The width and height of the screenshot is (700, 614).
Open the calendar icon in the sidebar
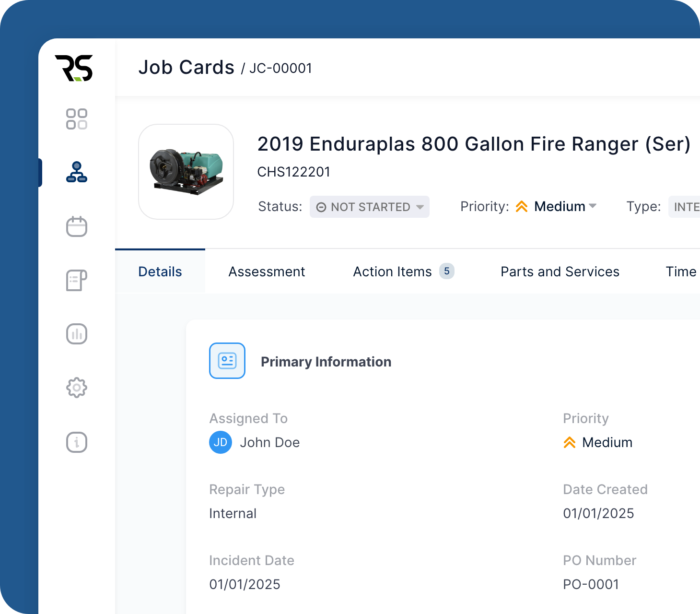77,226
